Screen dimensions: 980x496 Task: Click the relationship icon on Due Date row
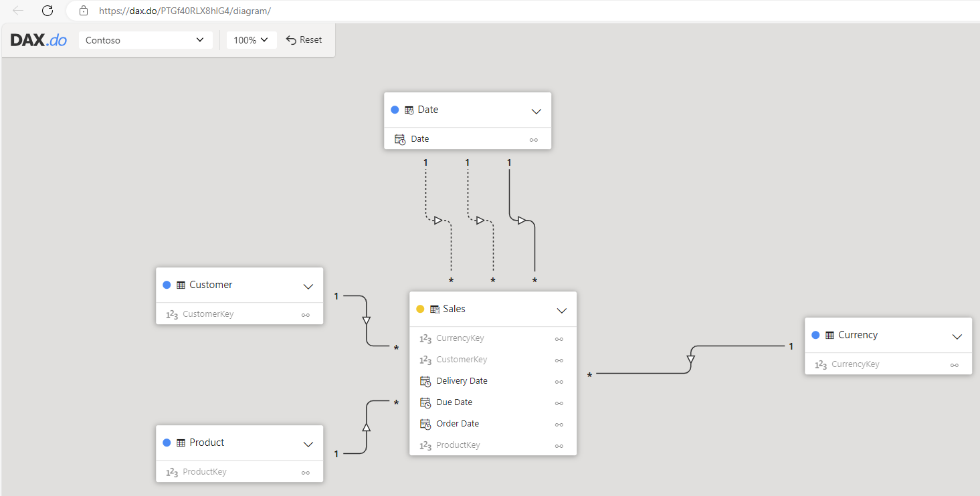559,403
